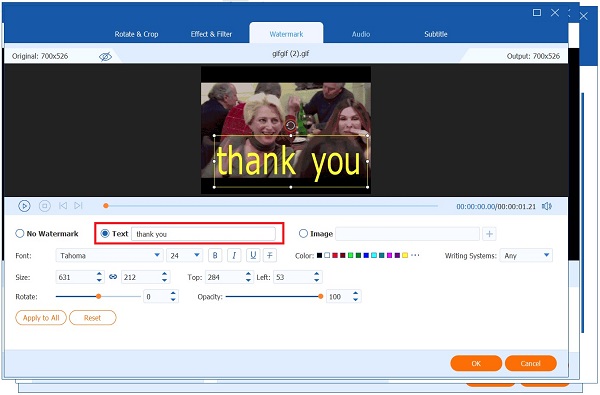
Task: Toggle underline on the watermark text
Action: coord(253,255)
